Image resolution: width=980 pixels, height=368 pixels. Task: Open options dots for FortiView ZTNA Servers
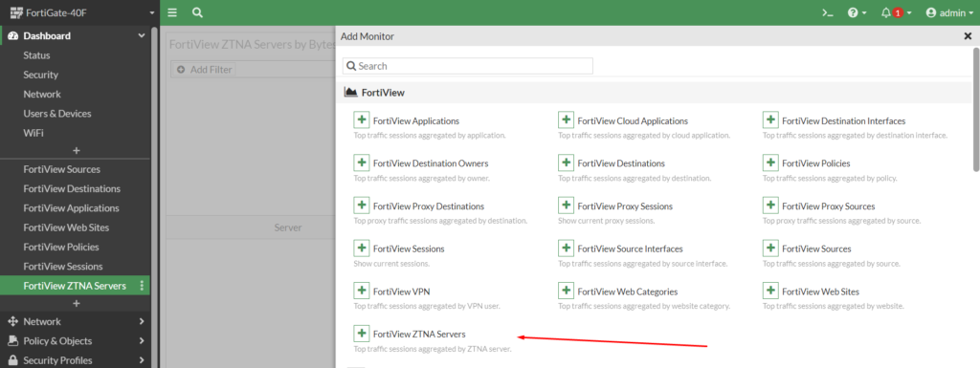coord(142,286)
